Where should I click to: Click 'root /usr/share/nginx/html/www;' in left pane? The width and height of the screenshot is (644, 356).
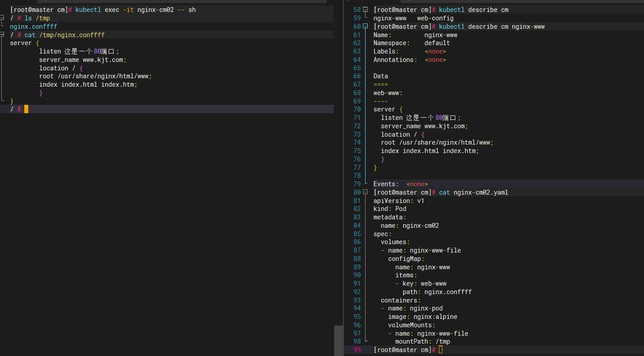[x=95, y=76]
